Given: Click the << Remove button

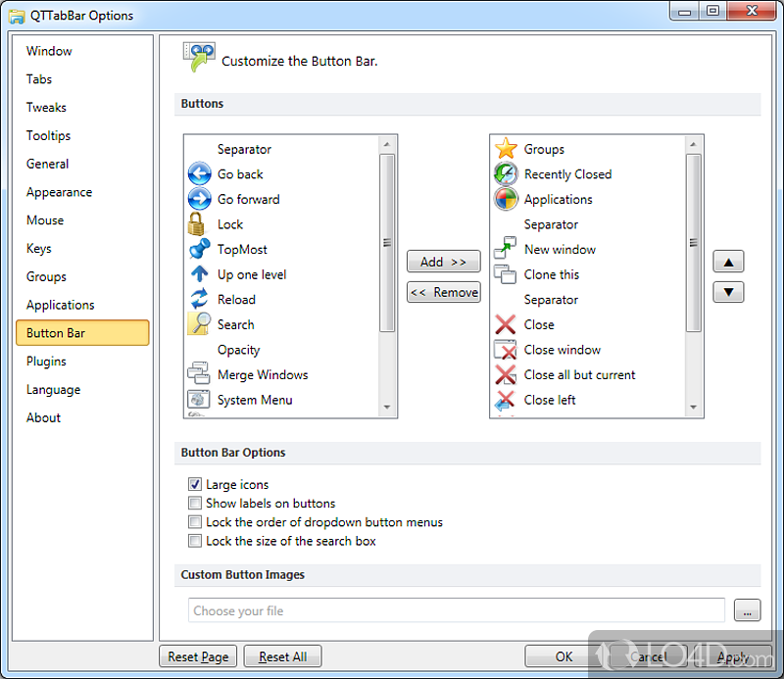Looking at the screenshot, I should click(x=444, y=292).
